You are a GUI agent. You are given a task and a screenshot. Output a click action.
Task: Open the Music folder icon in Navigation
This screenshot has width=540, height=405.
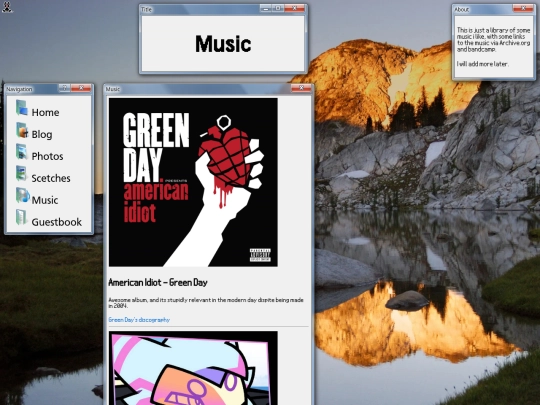click(x=22, y=196)
